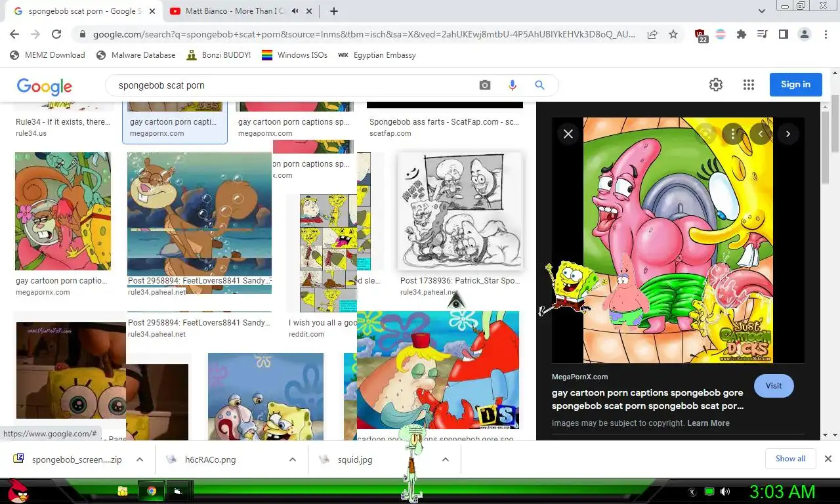Open the Extensions puzzle-piece menu
Screen dimensions: 840x504
742,35
